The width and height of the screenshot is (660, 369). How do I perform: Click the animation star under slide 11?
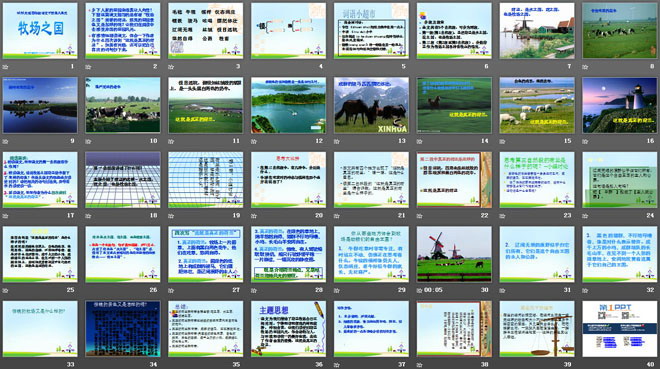click(171, 141)
